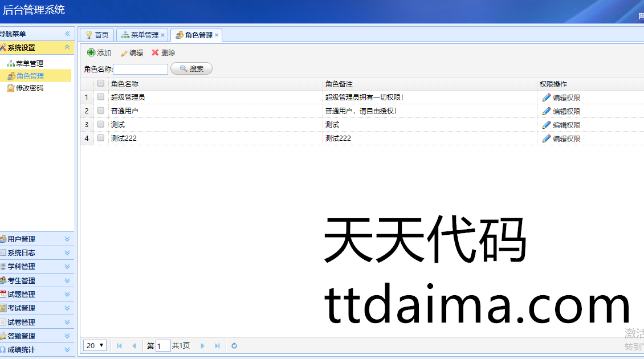The width and height of the screenshot is (644, 359).
Task: Open the page size dropdown showing 20
Action: point(95,345)
